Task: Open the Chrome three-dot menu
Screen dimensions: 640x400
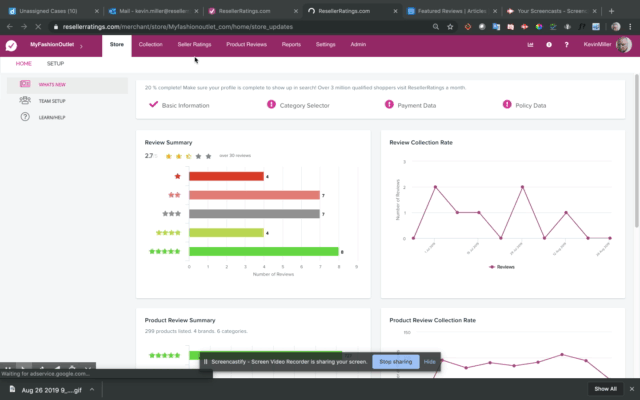Action: (x=631, y=27)
